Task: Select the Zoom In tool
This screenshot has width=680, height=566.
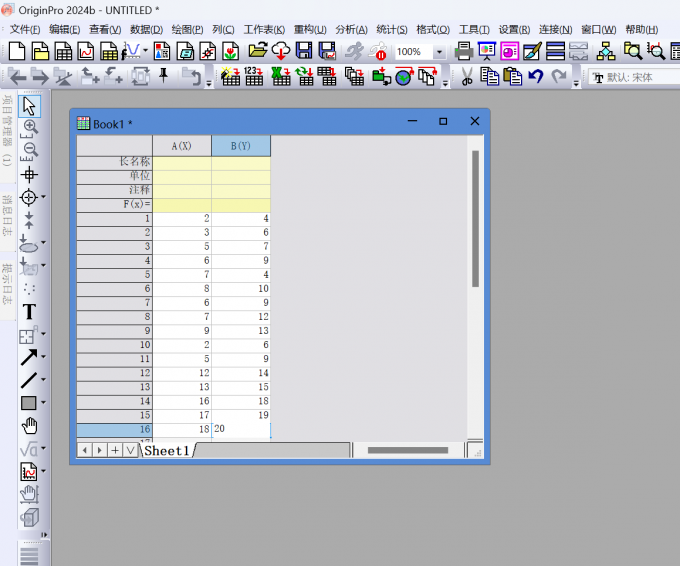Action: (x=30, y=128)
